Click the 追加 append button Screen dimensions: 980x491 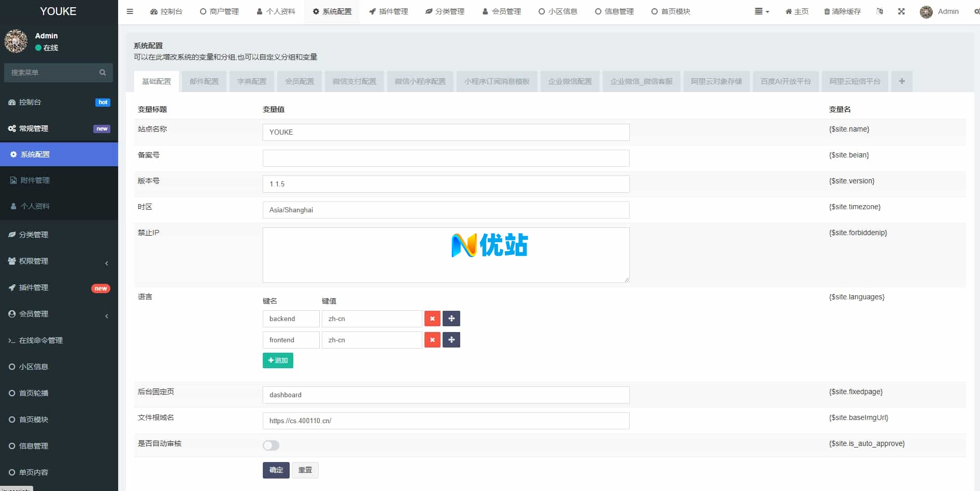(x=278, y=360)
